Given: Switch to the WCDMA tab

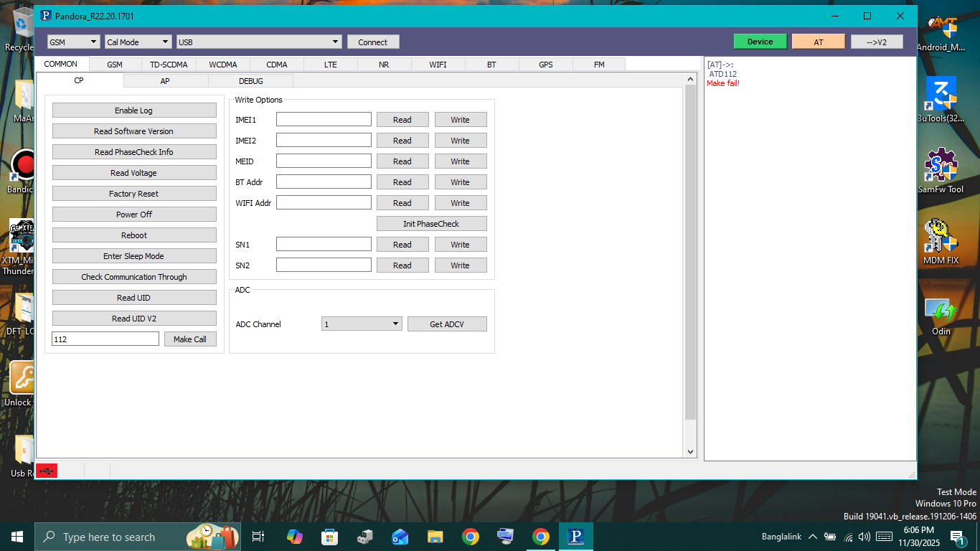Looking at the screenshot, I should tap(223, 65).
